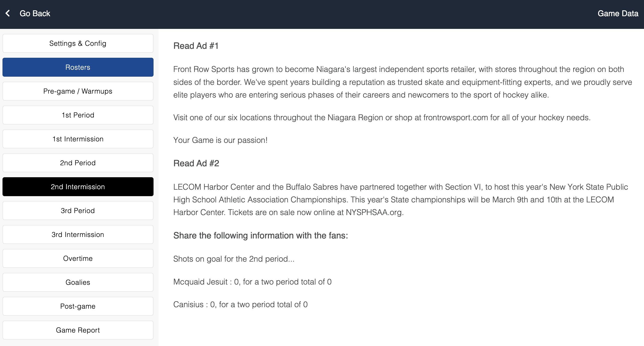
Task: Go to the 1st Period script
Action: point(78,115)
